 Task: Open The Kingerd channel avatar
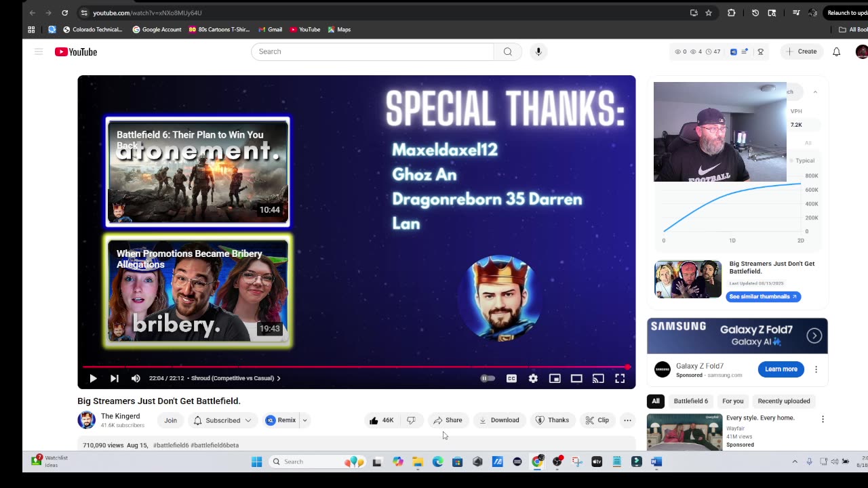[x=86, y=420]
